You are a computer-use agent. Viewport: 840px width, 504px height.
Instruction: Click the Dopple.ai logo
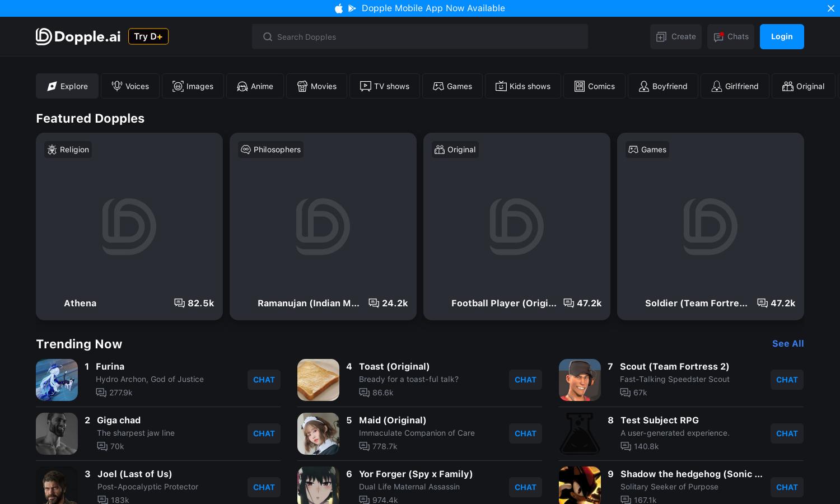point(78,36)
